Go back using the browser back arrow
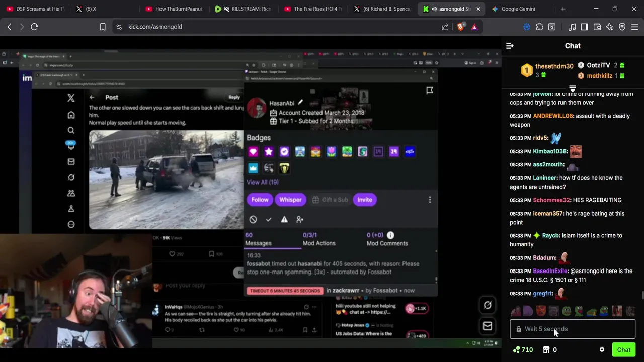Image resolution: width=644 pixels, height=362 pixels. point(9,27)
